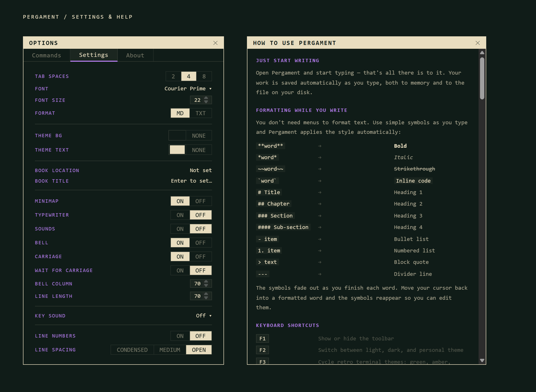Set line spacing to Medium
The width and height of the screenshot is (536, 392).
coord(170,350)
